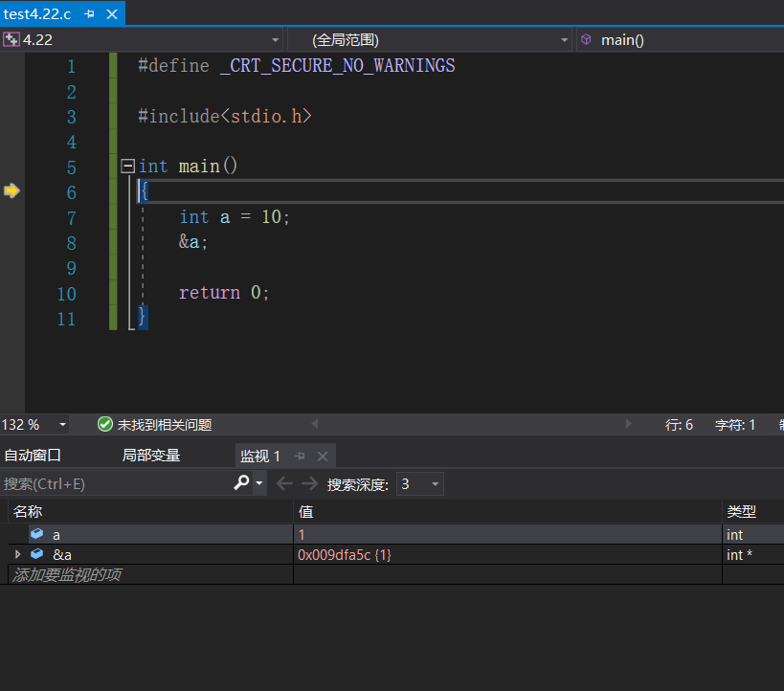784x691 pixels.
Task: Click line number 10 in the gutter
Action: point(66,294)
